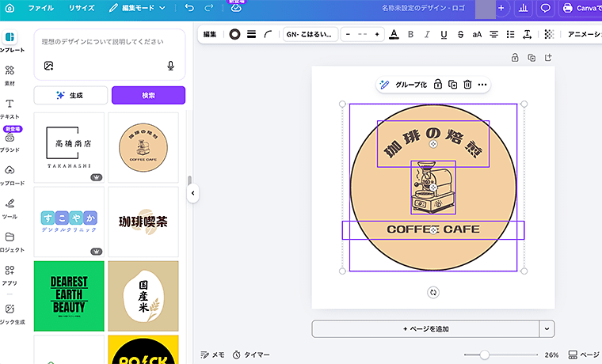Image resolution: width=602 pixels, height=364 pixels.
Task: Open the アプリ sidebar tab
Action: pos(10,275)
